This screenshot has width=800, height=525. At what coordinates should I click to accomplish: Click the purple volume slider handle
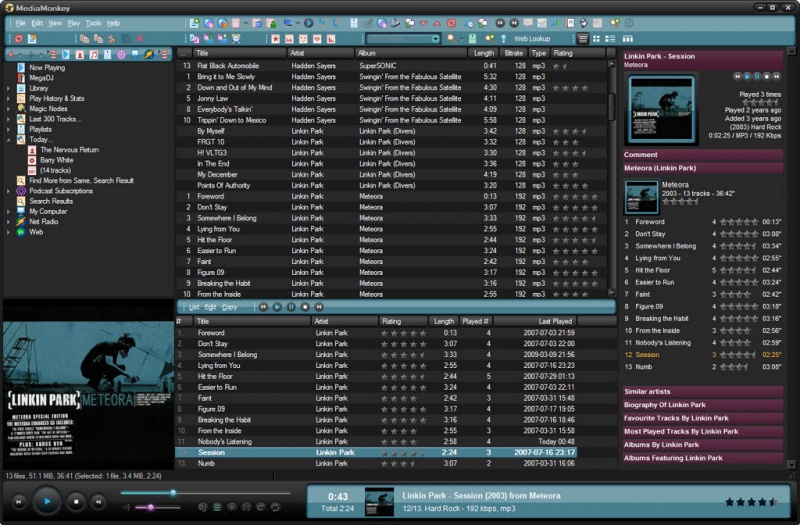pyautogui.click(x=151, y=507)
